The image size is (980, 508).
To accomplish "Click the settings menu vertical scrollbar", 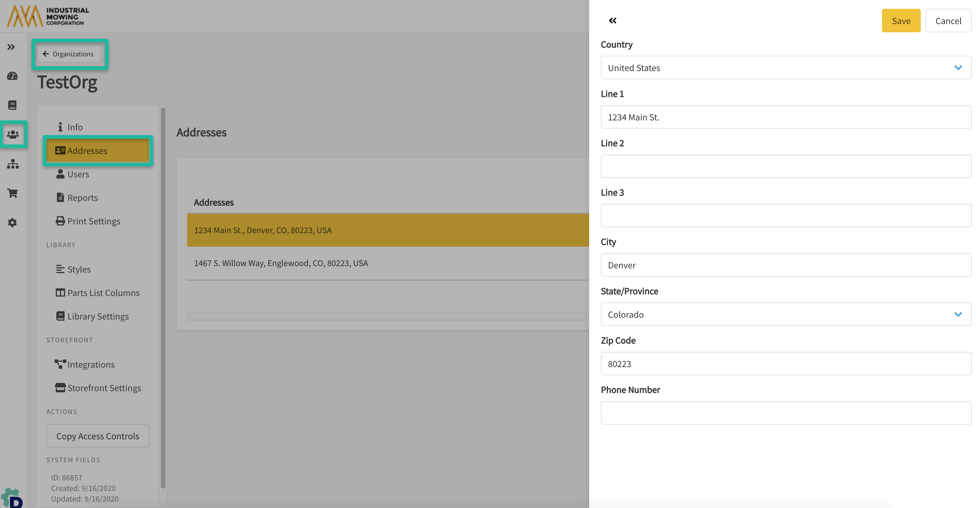I will (x=163, y=297).
